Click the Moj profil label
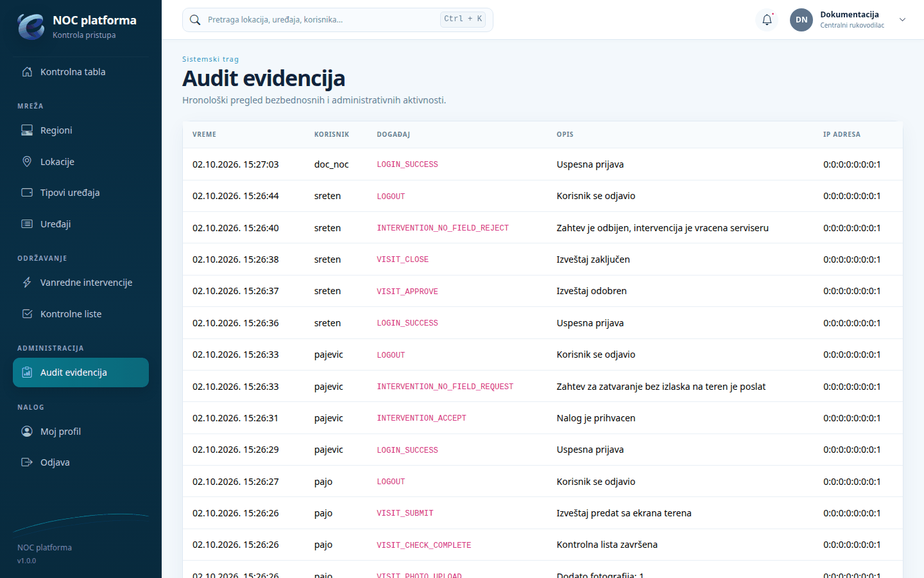The height and width of the screenshot is (578, 924). point(60,432)
